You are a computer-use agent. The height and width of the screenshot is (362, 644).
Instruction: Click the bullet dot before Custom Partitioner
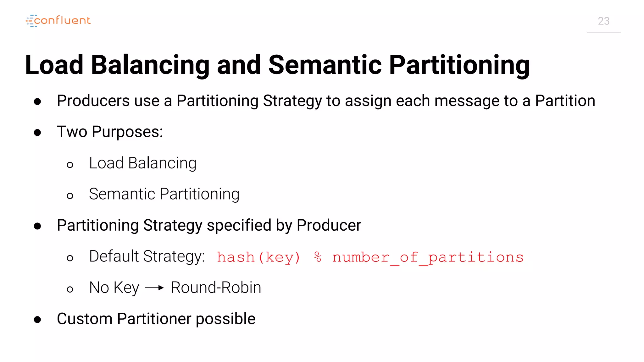(37, 320)
